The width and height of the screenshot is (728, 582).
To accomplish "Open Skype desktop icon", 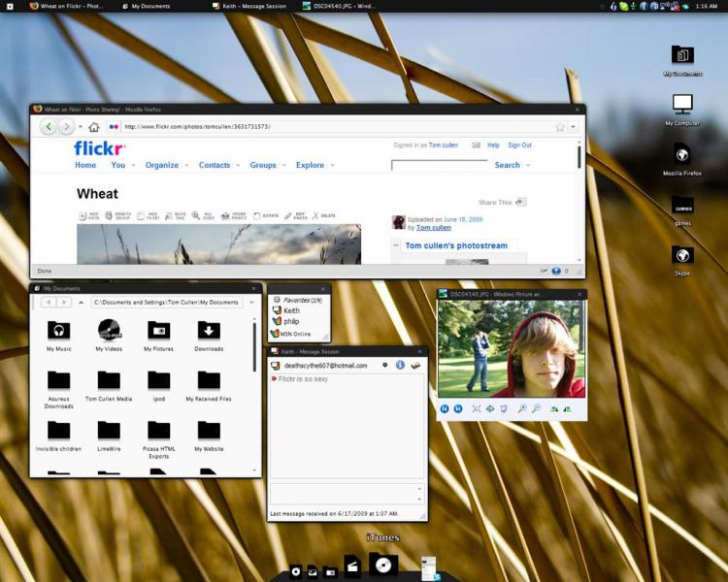I will click(682, 260).
